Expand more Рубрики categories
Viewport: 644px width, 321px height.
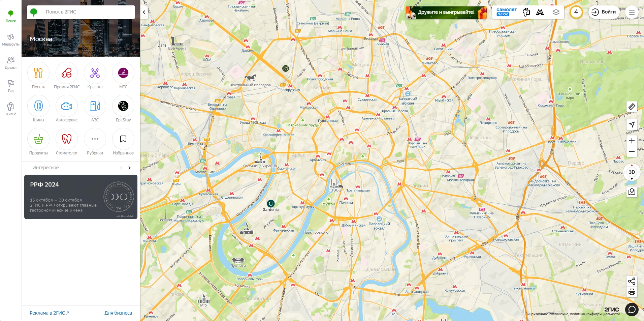[x=95, y=139]
